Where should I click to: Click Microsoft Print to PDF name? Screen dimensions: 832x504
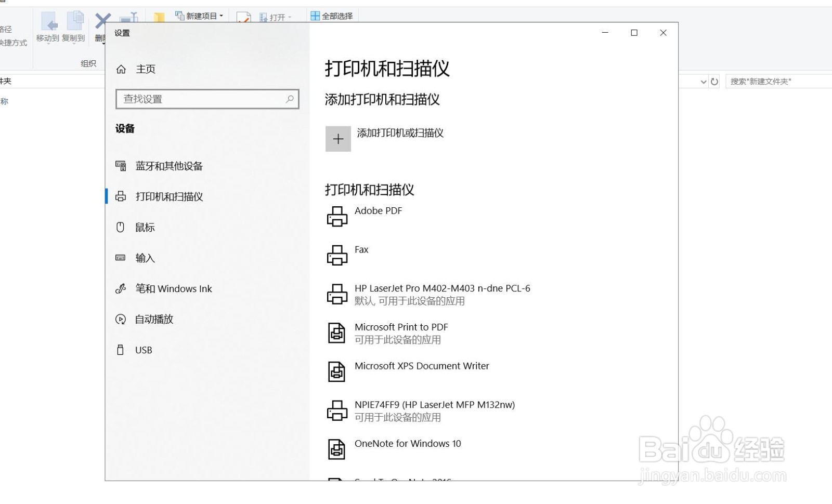(401, 327)
